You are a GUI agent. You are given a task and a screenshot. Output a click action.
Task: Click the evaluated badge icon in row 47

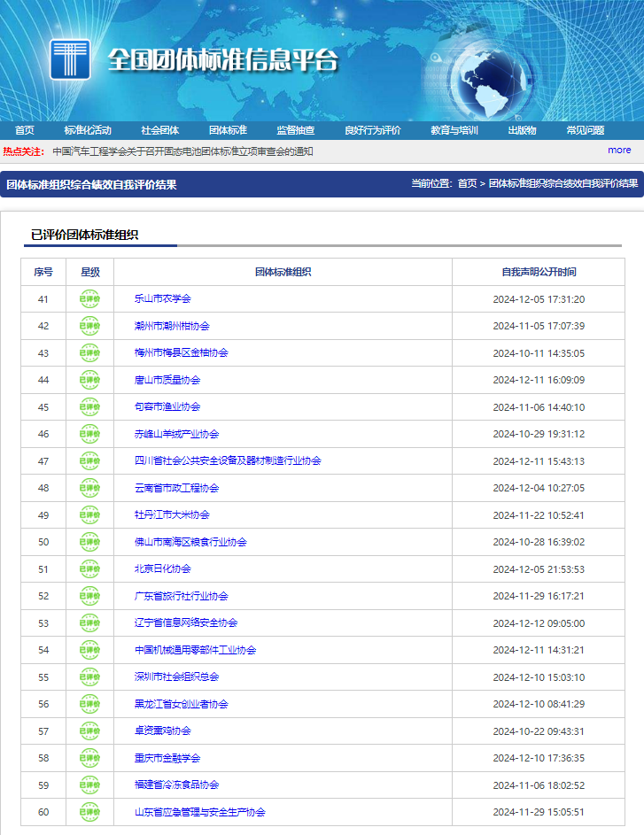(x=89, y=460)
